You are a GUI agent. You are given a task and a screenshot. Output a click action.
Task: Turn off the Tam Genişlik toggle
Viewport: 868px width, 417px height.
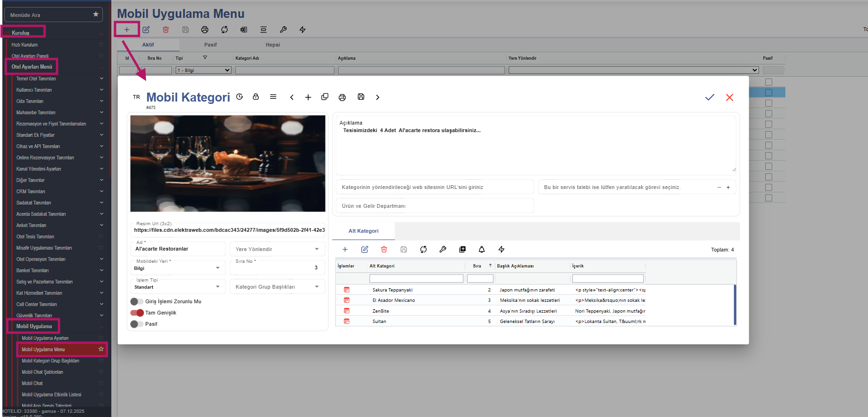137,313
